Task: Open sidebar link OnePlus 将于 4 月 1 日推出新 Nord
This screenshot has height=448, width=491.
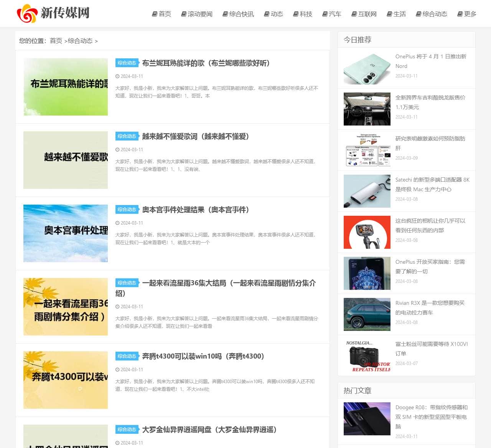Action: (431, 61)
